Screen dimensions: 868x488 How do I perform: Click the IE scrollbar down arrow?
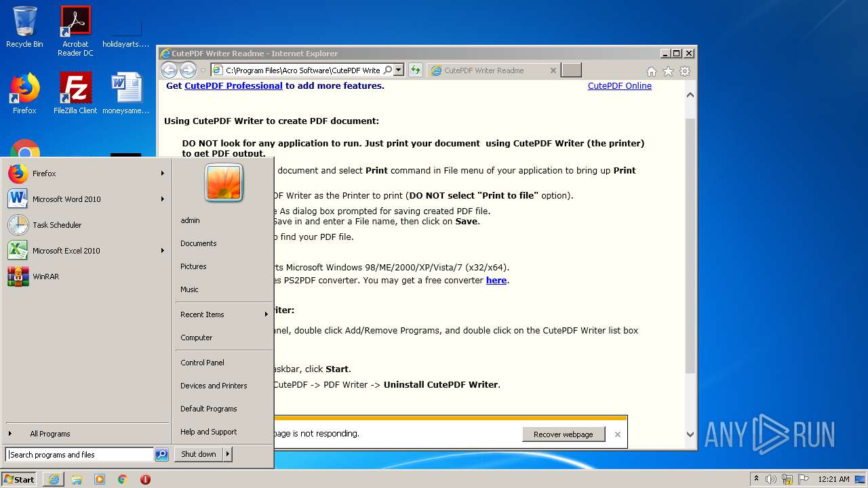690,434
